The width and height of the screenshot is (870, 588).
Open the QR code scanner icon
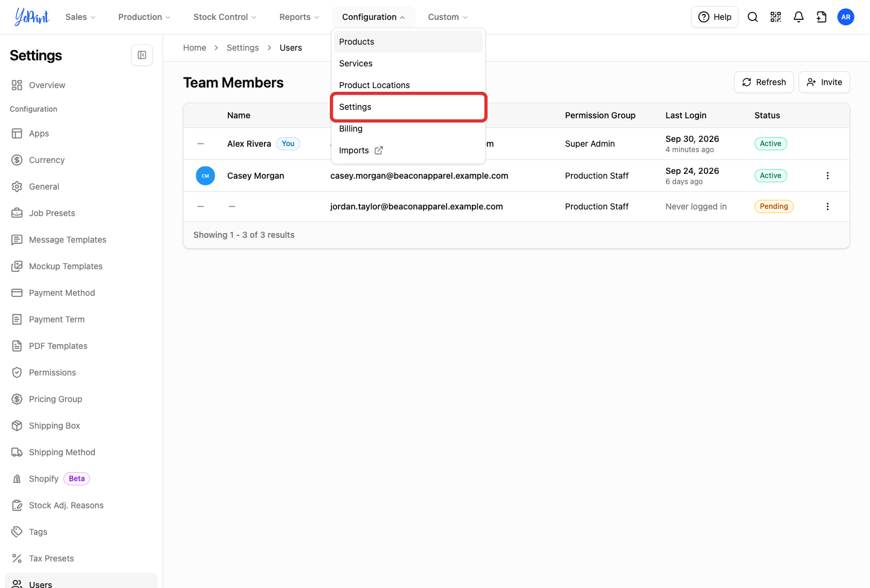(776, 17)
